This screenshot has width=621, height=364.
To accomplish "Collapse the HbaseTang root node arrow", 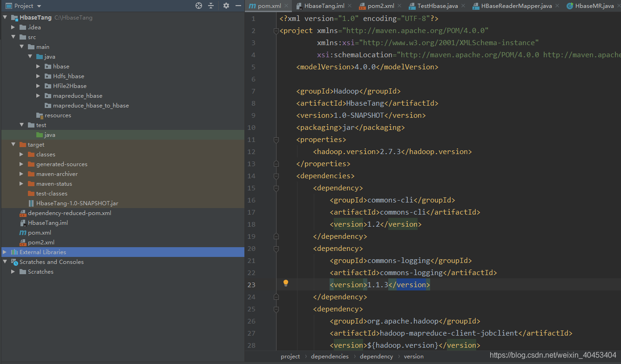I will [x=5, y=18].
